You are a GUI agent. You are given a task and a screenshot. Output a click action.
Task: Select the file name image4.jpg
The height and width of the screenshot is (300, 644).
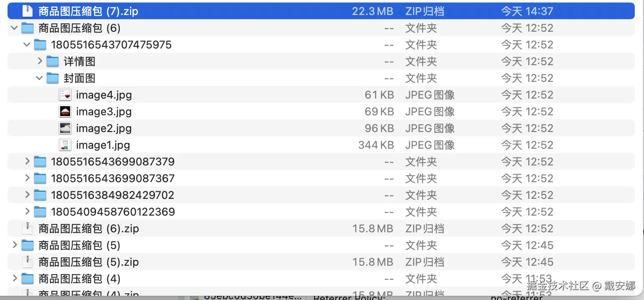click(104, 95)
